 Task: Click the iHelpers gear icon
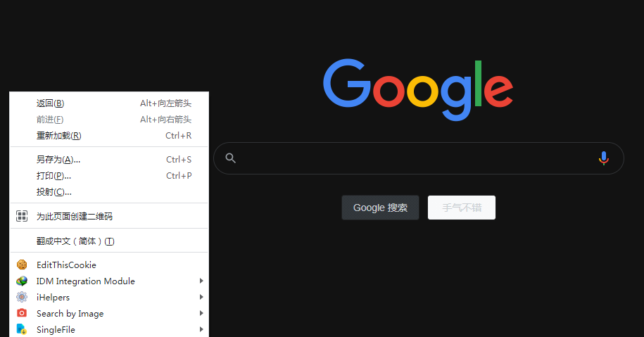[x=22, y=297]
